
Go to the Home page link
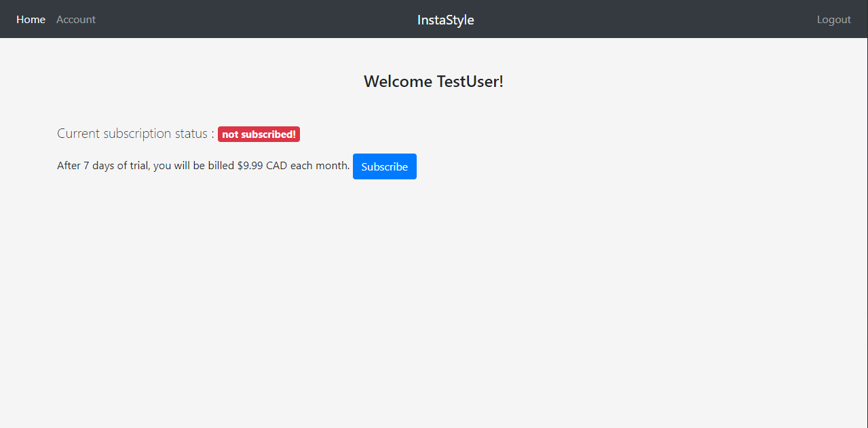tap(31, 20)
